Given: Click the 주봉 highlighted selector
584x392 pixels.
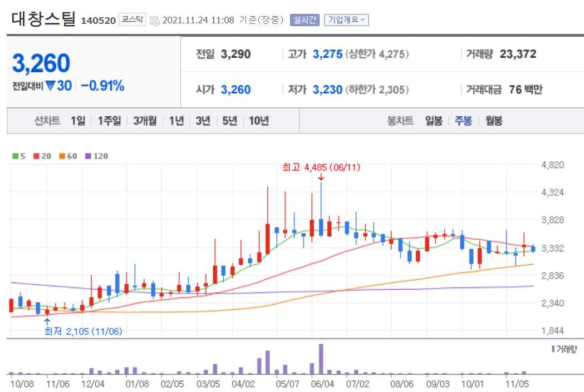Looking at the screenshot, I should [463, 121].
